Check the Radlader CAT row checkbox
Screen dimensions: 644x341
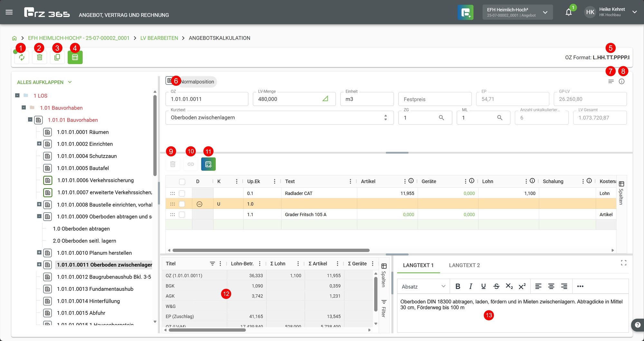coord(182,193)
